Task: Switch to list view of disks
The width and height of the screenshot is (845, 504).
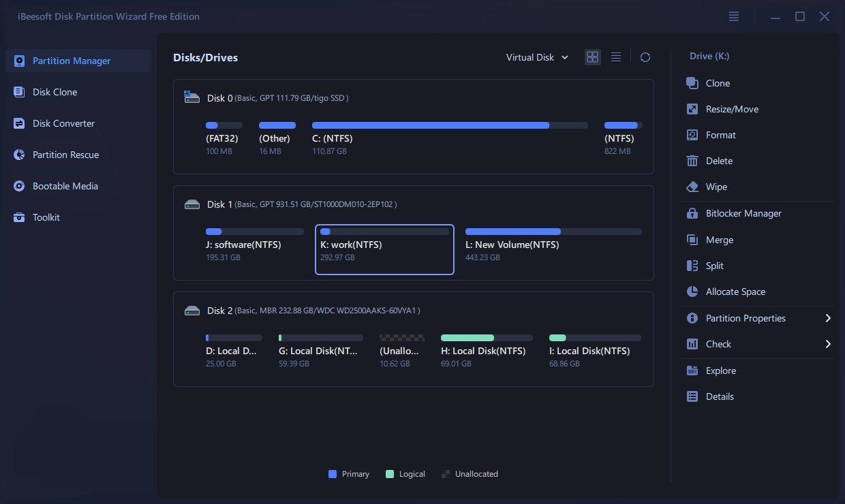Action: [x=616, y=57]
